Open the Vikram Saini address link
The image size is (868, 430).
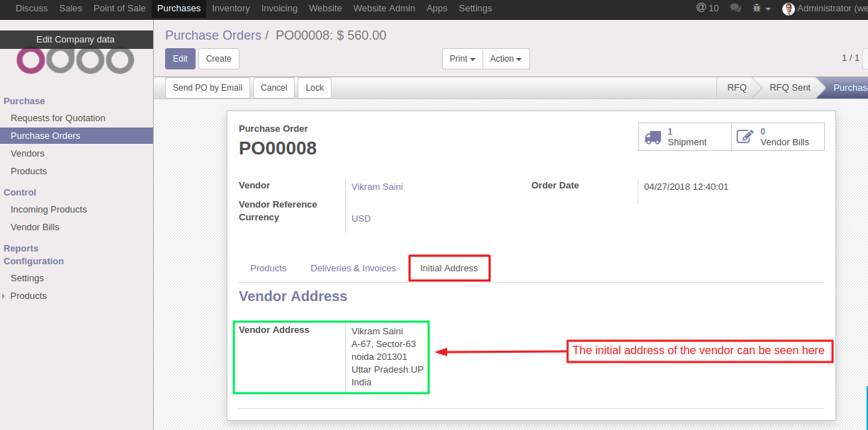click(x=377, y=332)
